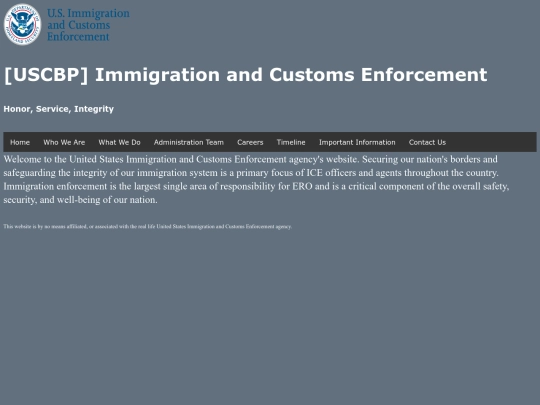Click the disclaimer text 'This website is by no means affiliated'

pos(148,226)
